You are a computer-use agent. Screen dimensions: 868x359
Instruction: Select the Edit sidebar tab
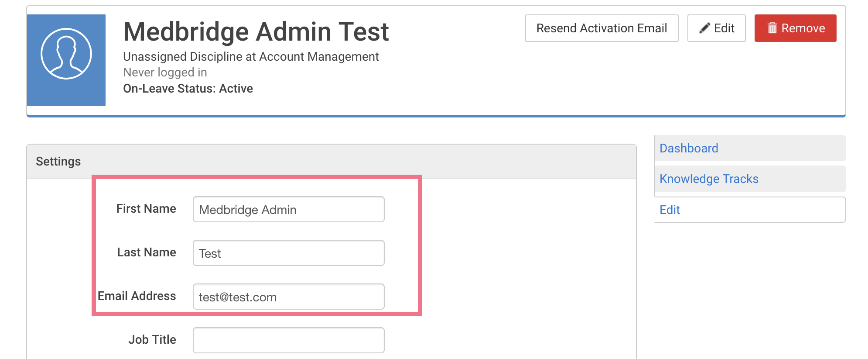pos(750,210)
